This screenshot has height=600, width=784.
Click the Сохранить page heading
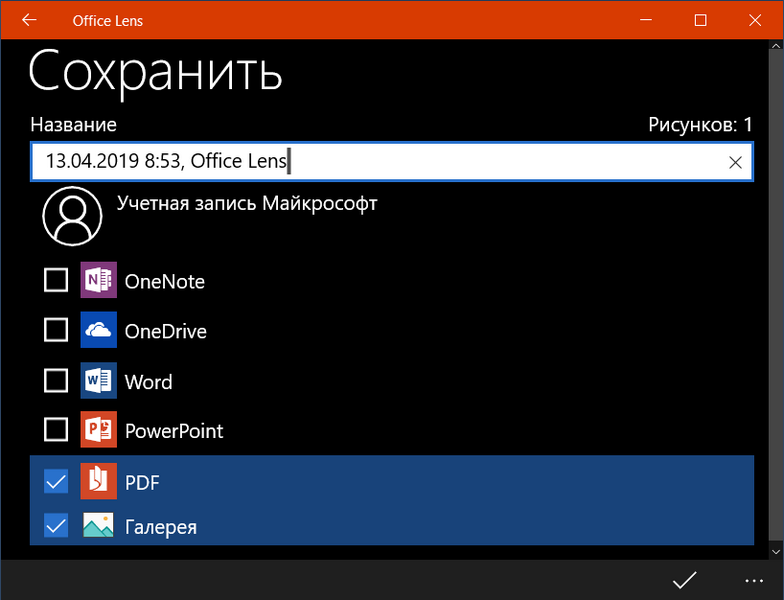[156, 73]
